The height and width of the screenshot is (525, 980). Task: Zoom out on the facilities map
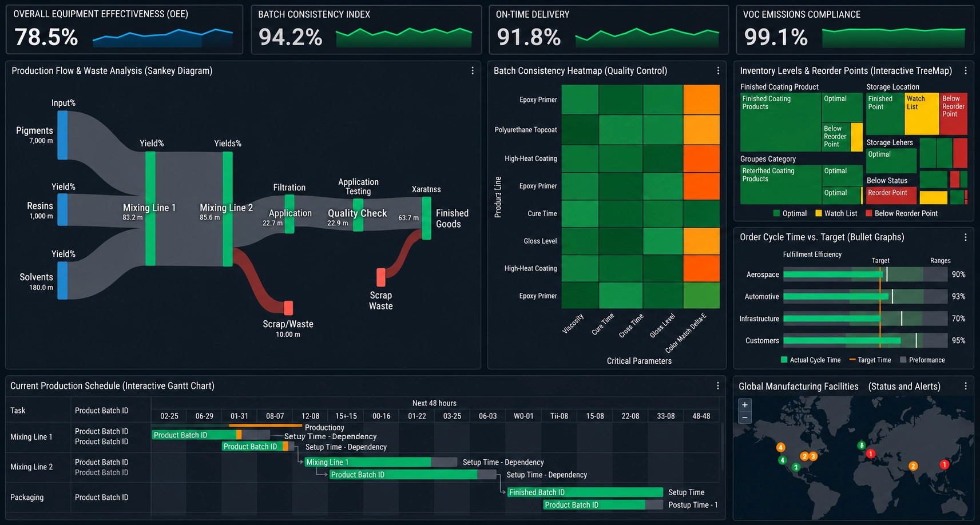pos(745,417)
